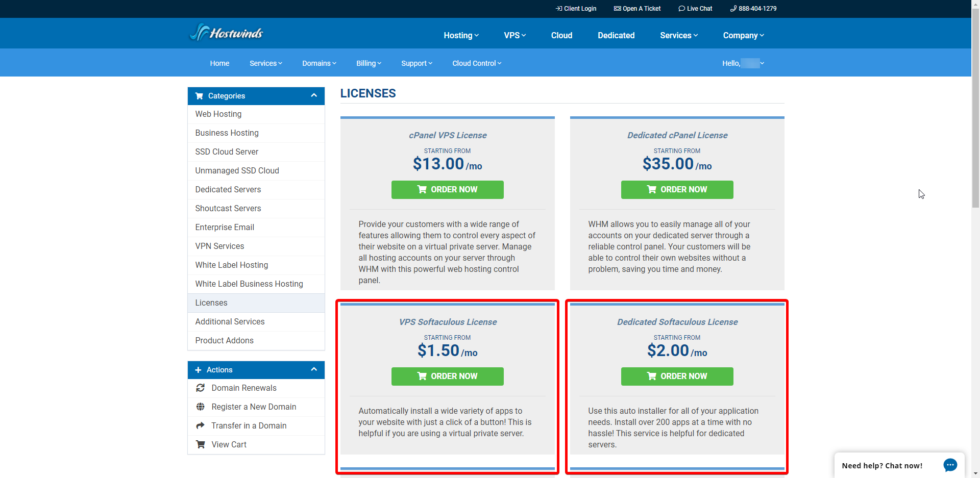980x478 pixels.
Task: Collapse the Categories panel chevron
Action: pos(314,95)
